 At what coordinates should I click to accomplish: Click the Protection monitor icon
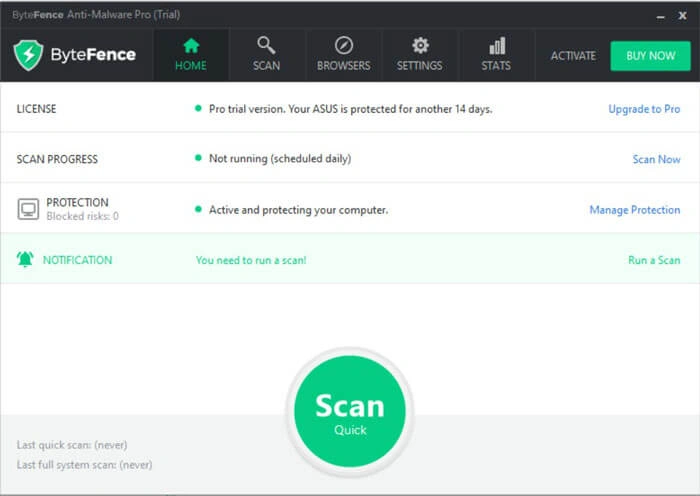tap(28, 209)
